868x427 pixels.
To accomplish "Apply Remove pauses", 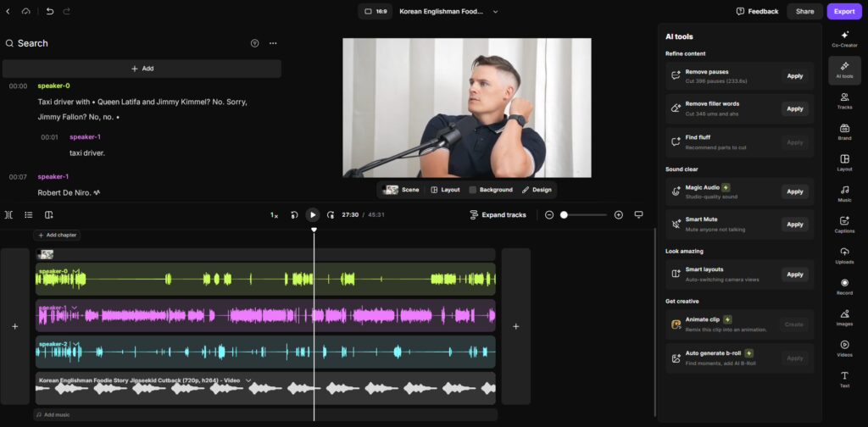I will pyautogui.click(x=795, y=75).
